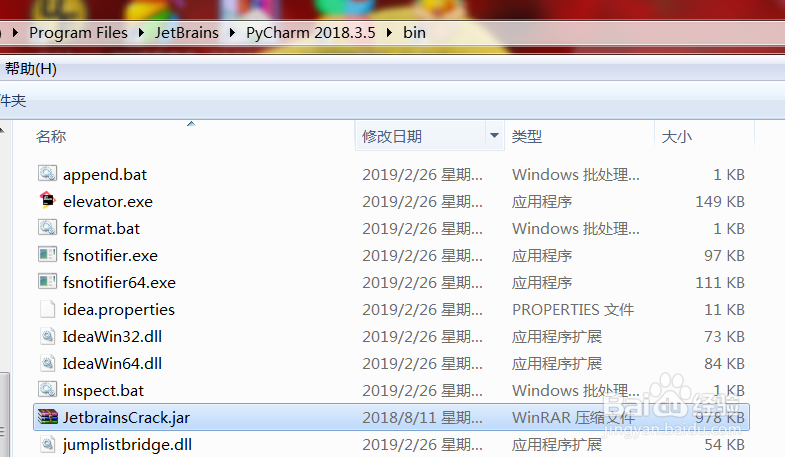785x457 pixels.
Task: Click Program Files in the address path
Action: point(78,33)
